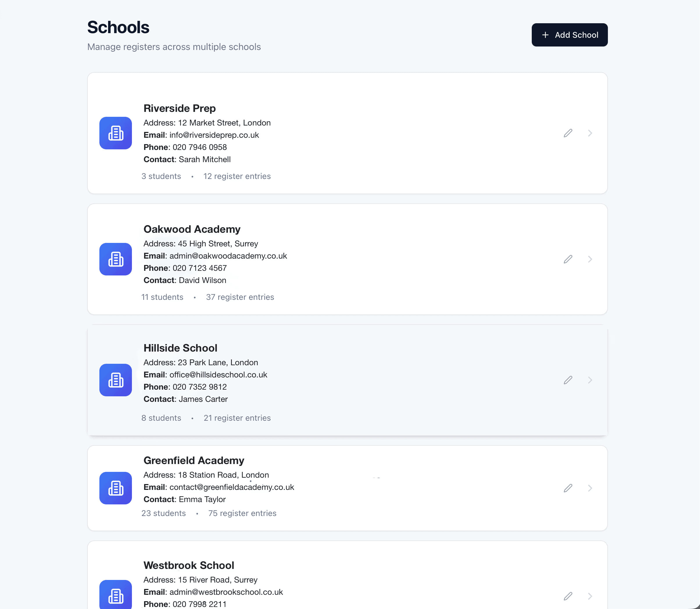700x609 pixels.
Task: Edit Hillside School with the pencil icon
Action: (x=568, y=380)
